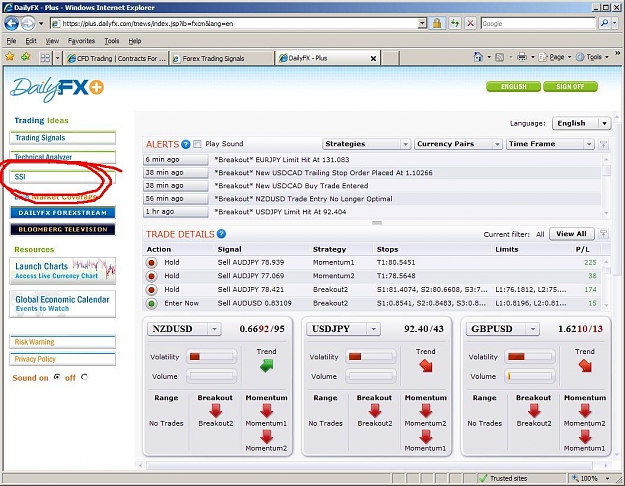Viewport: 625px width, 486px height.
Task: Click the green ENGLISH button
Action: (x=513, y=87)
